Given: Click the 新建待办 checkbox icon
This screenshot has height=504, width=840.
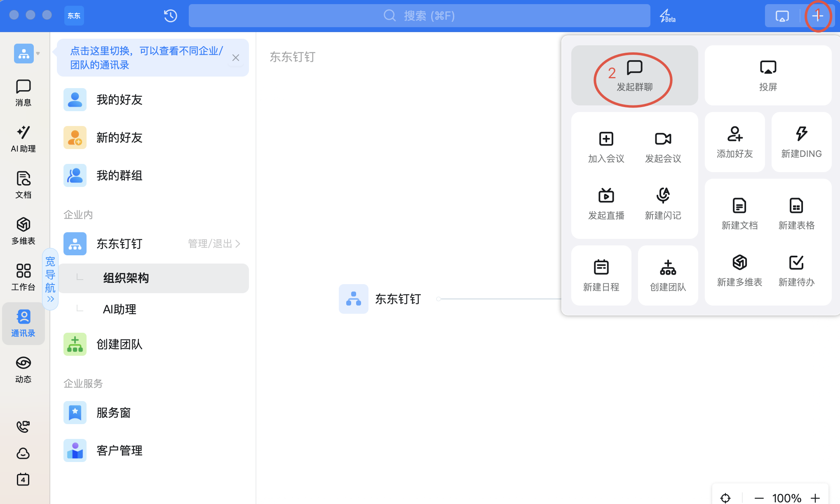Looking at the screenshot, I should (796, 263).
